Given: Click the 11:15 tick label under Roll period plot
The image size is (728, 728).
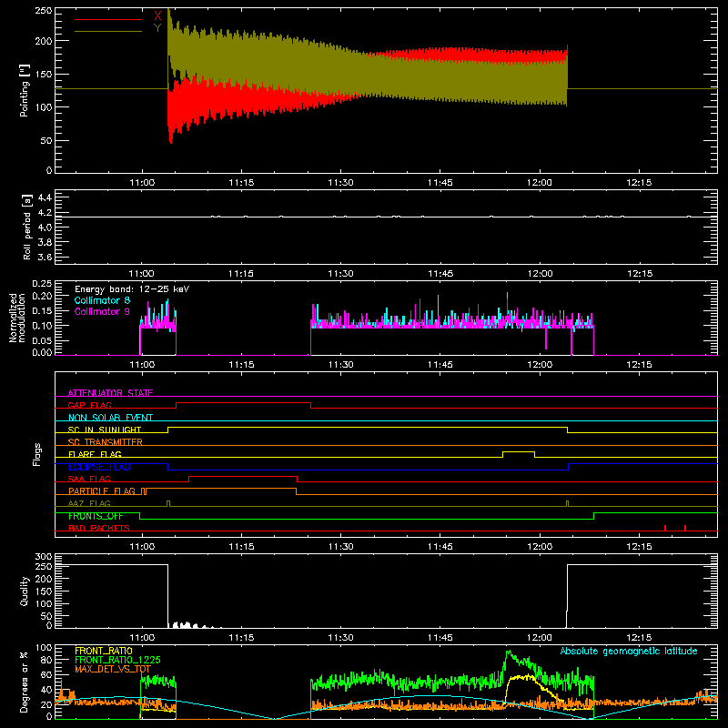Looking at the screenshot, I should [241, 274].
